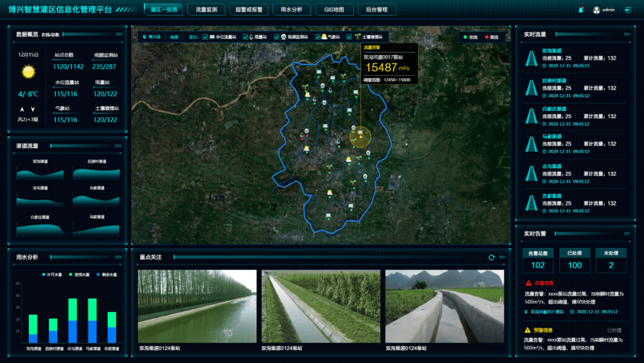
Task: Switch map view with 地图 button
Action: (174, 37)
